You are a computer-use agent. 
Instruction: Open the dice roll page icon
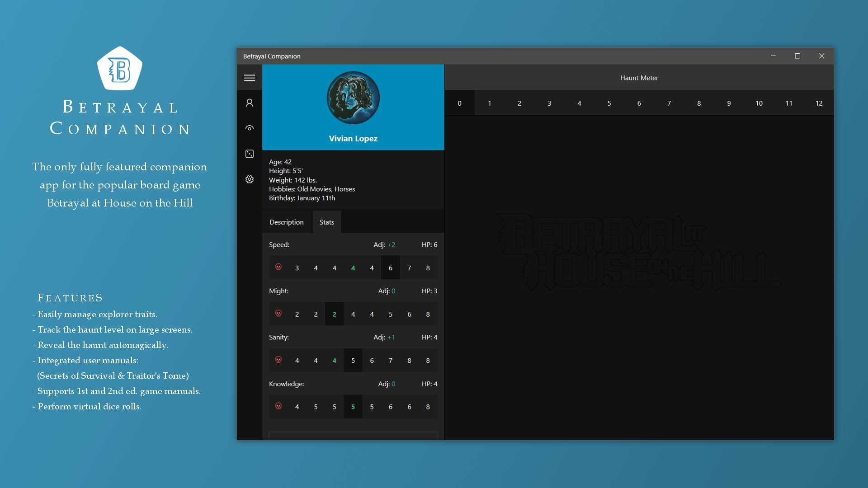click(x=250, y=154)
